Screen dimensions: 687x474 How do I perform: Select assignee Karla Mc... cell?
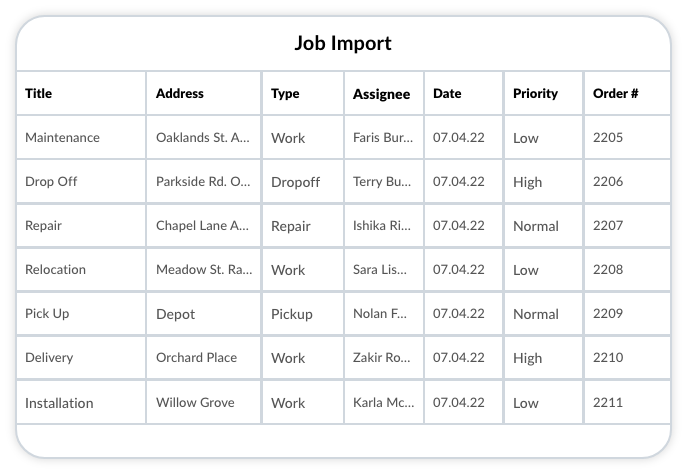(x=382, y=403)
